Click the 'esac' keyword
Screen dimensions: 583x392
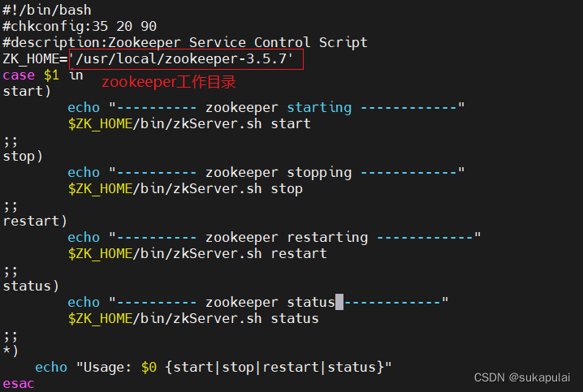(19, 383)
